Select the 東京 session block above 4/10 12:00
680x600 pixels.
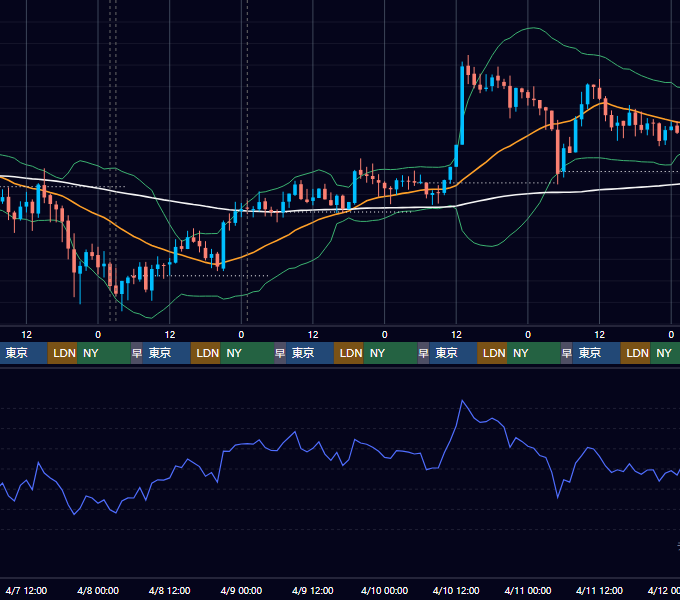point(453,353)
